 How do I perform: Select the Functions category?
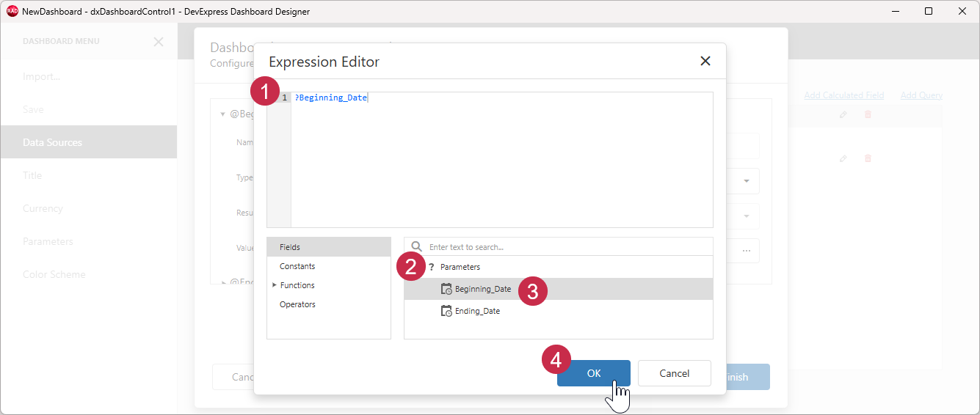329,285
